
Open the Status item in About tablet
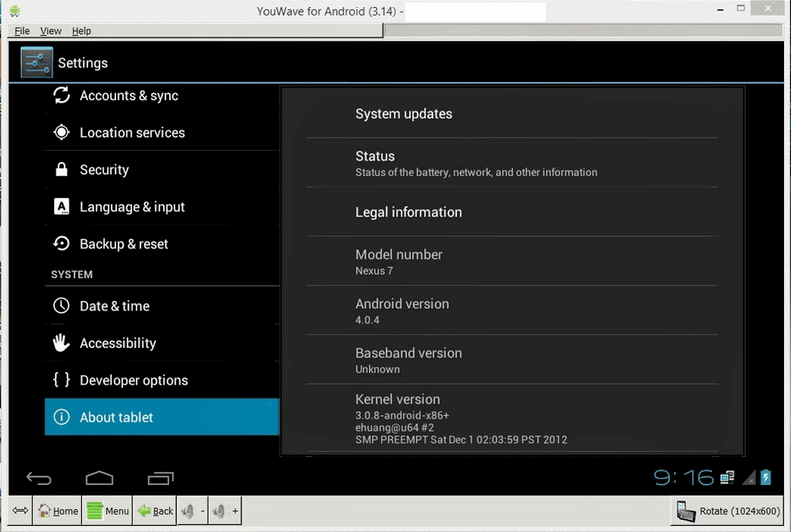pos(512,163)
